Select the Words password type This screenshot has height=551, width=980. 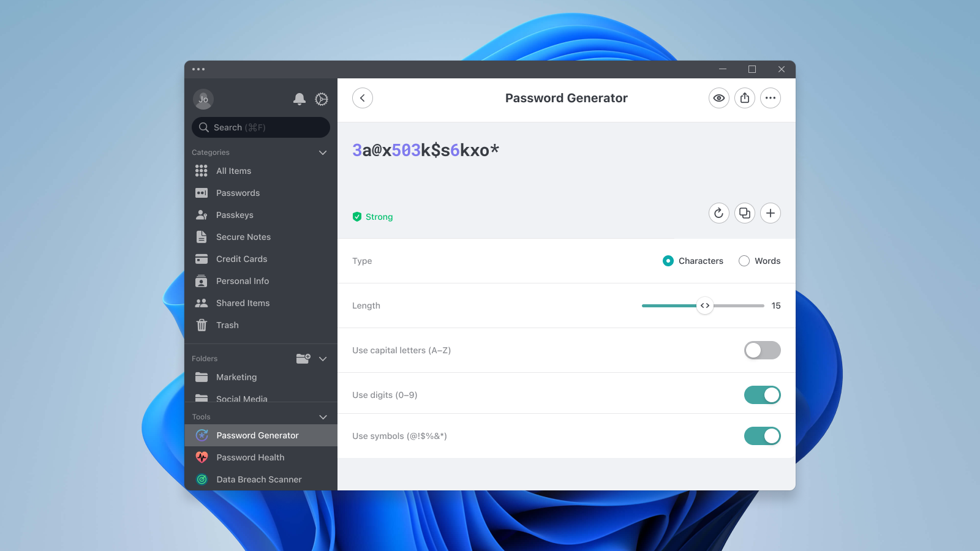[744, 261]
